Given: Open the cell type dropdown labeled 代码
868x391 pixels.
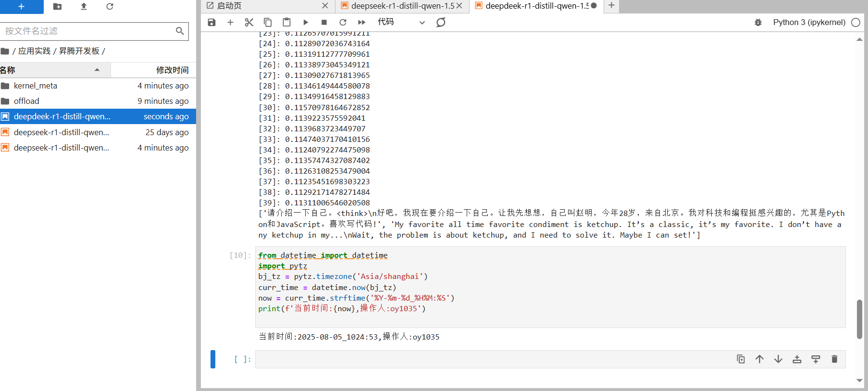Looking at the screenshot, I should tap(401, 22).
